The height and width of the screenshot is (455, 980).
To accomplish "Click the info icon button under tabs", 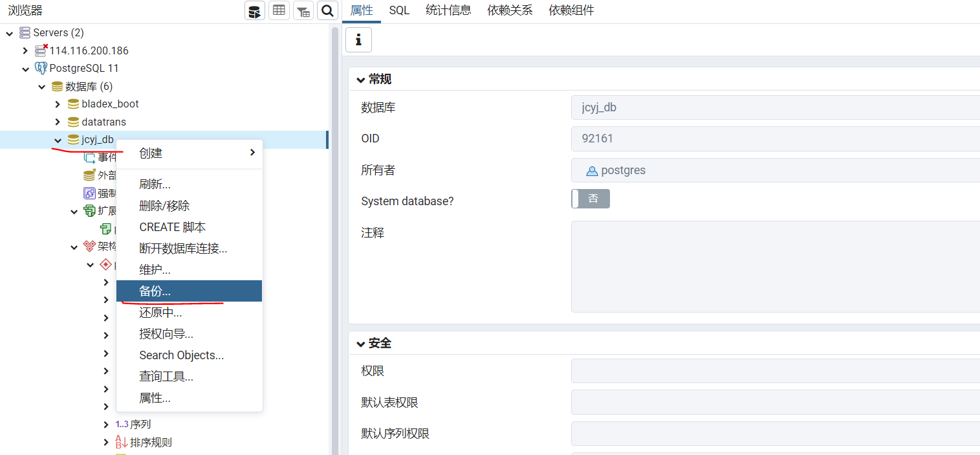I will pyautogui.click(x=358, y=39).
